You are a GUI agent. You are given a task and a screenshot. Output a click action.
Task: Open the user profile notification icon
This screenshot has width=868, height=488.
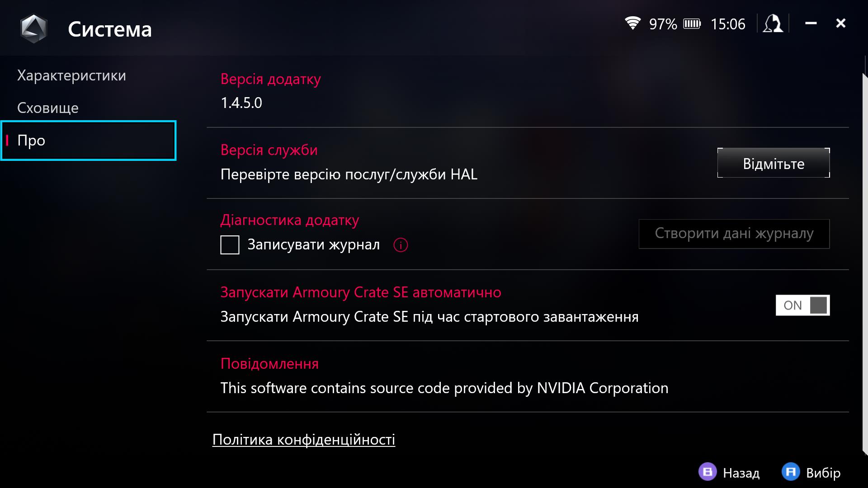coord(773,23)
